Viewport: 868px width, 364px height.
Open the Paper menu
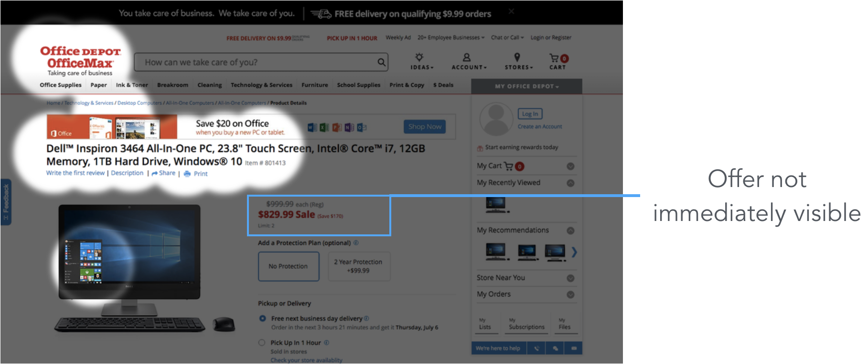(x=99, y=85)
